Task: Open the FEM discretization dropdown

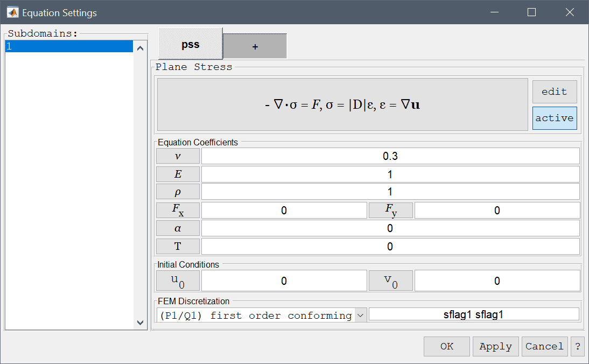Action: [x=262, y=315]
